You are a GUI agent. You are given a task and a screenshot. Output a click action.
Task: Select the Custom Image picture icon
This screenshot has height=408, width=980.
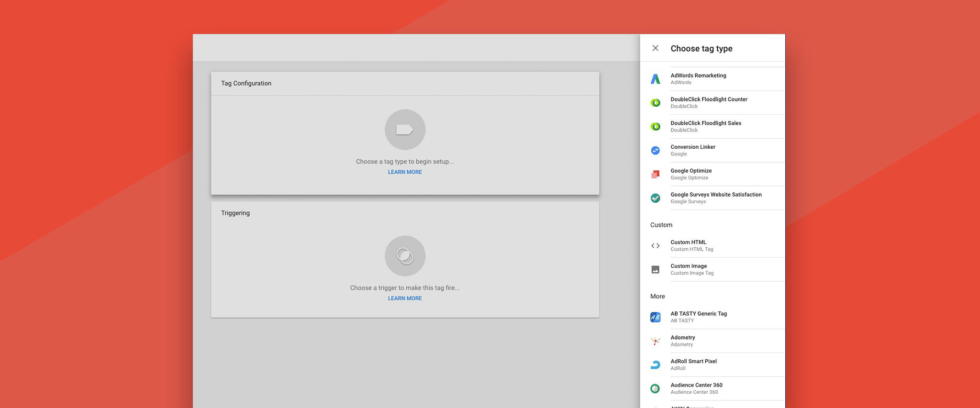[655, 270]
